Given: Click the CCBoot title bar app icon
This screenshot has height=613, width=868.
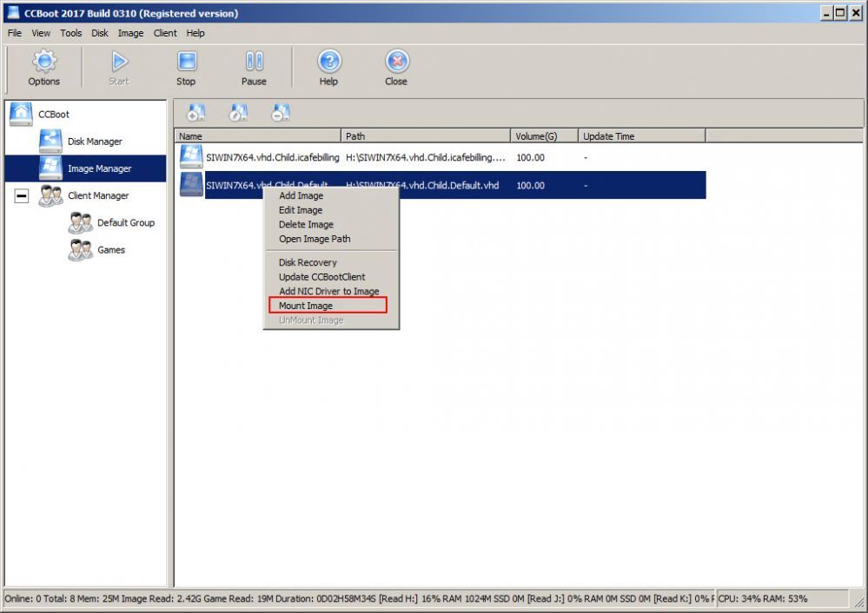Looking at the screenshot, I should pos(14,13).
